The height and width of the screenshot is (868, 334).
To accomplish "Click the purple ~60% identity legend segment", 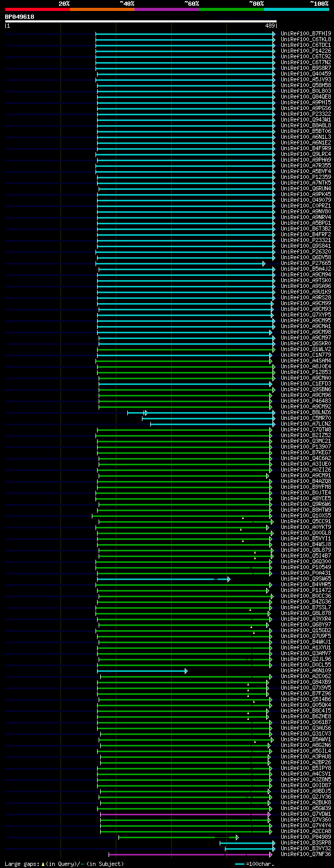I will [167, 9].
